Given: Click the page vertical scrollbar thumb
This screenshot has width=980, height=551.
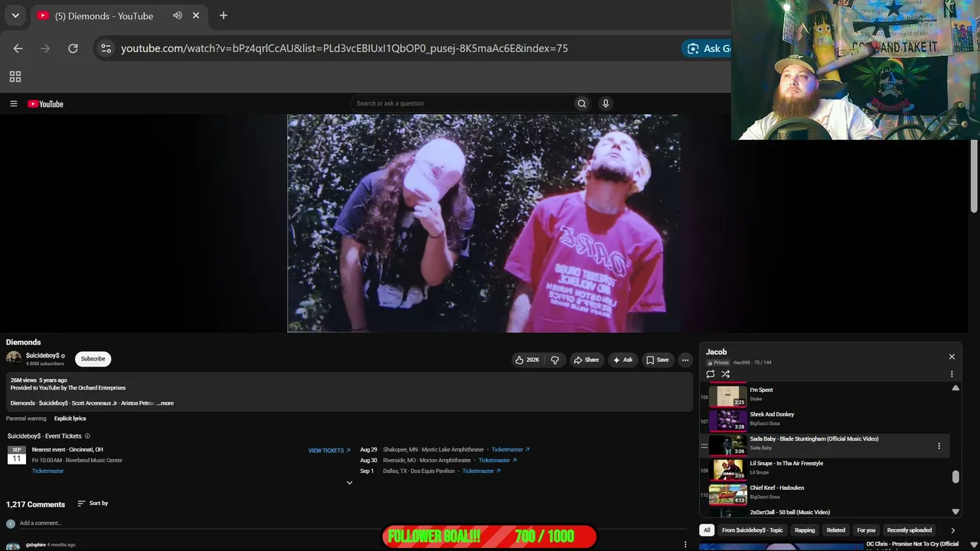Looking at the screenshot, I should click(974, 176).
